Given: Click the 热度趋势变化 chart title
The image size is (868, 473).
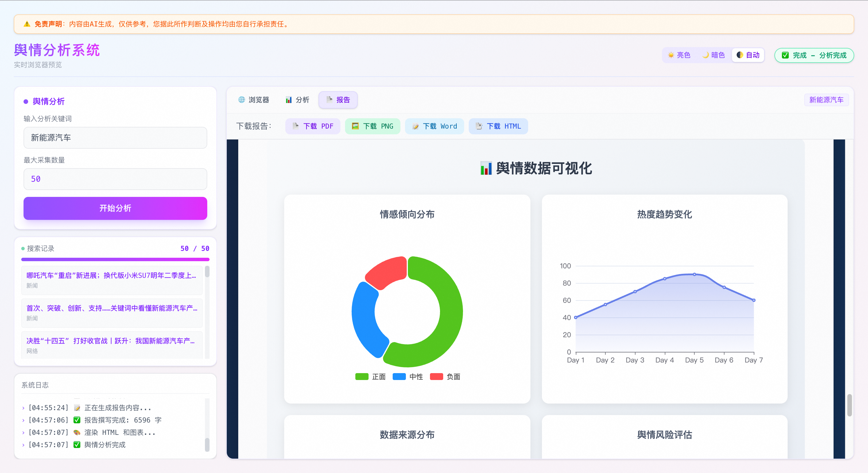Looking at the screenshot, I should click(664, 215).
